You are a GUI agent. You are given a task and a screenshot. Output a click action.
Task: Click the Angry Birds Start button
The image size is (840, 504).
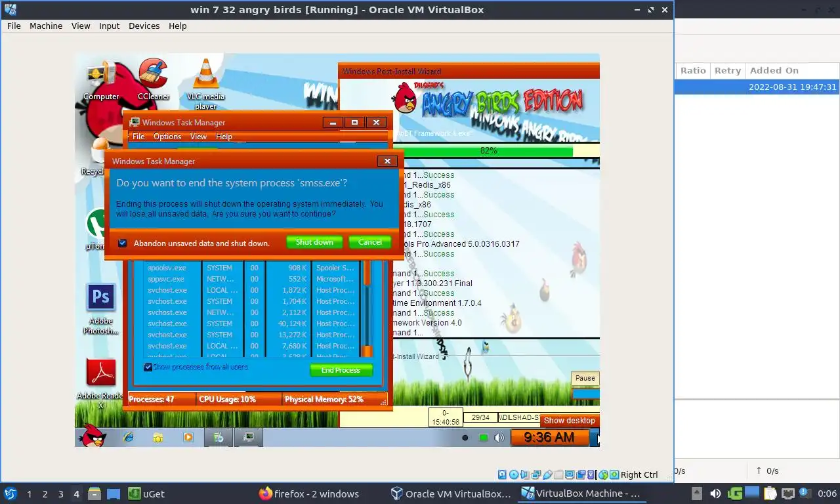coord(92,436)
